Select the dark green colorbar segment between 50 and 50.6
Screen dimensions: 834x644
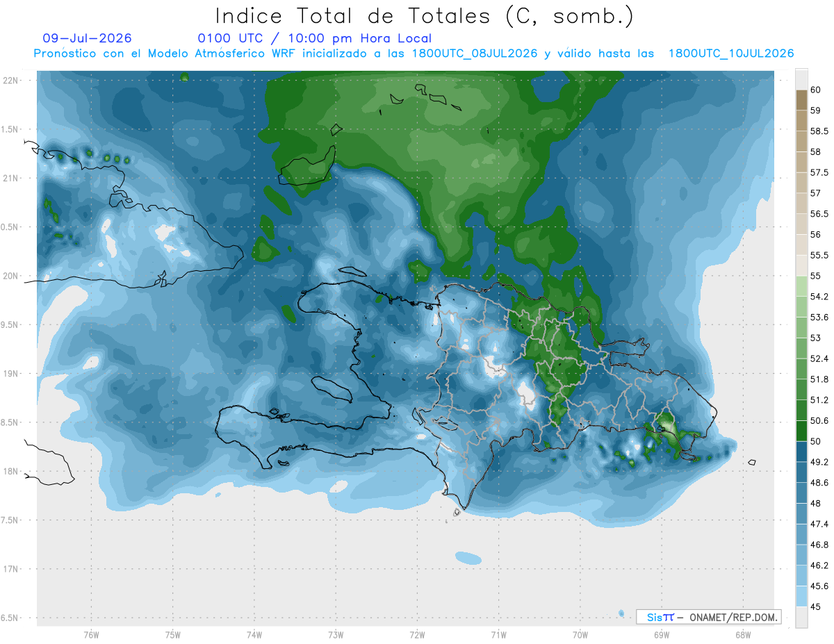tap(801, 431)
